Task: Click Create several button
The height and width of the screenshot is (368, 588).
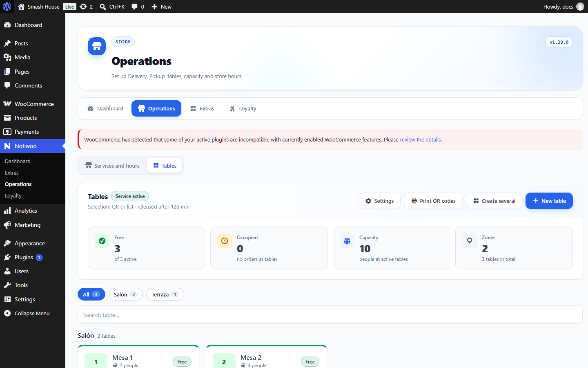Action: 494,201
